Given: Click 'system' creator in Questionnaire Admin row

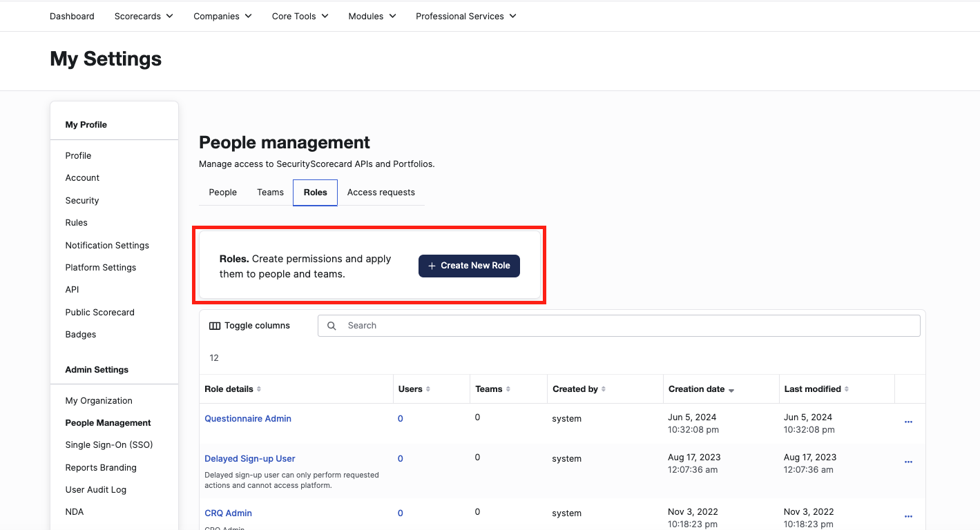Looking at the screenshot, I should pos(567,419).
